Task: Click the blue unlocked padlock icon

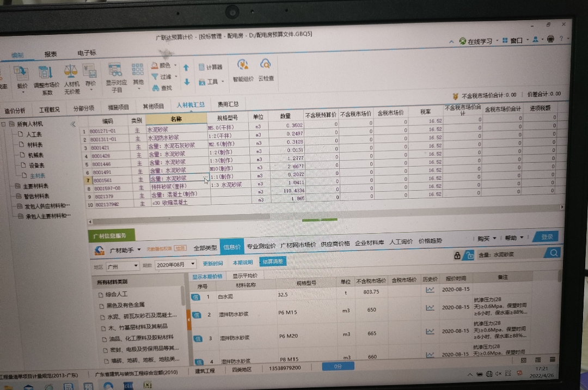Action: point(469,256)
